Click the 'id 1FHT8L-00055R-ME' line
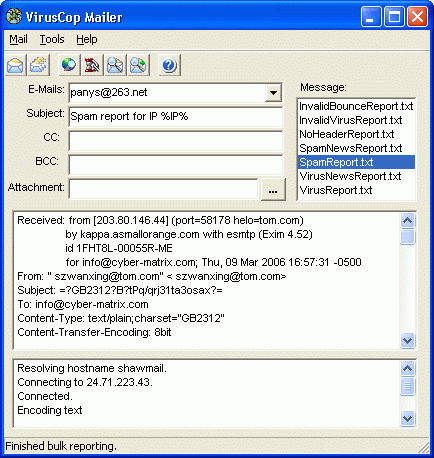 point(119,248)
